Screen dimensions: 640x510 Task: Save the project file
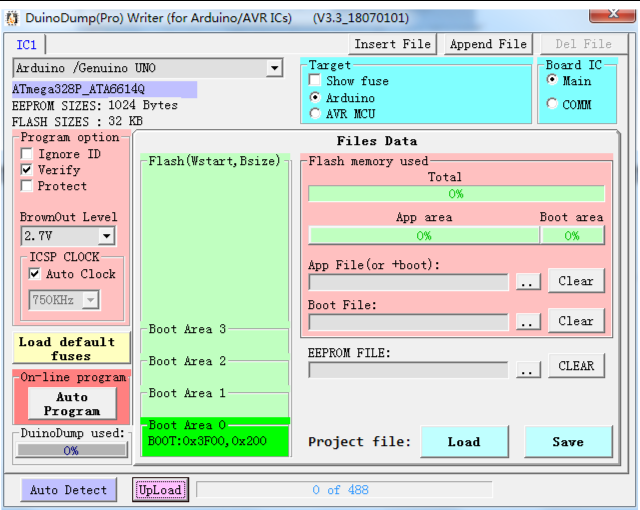point(568,441)
